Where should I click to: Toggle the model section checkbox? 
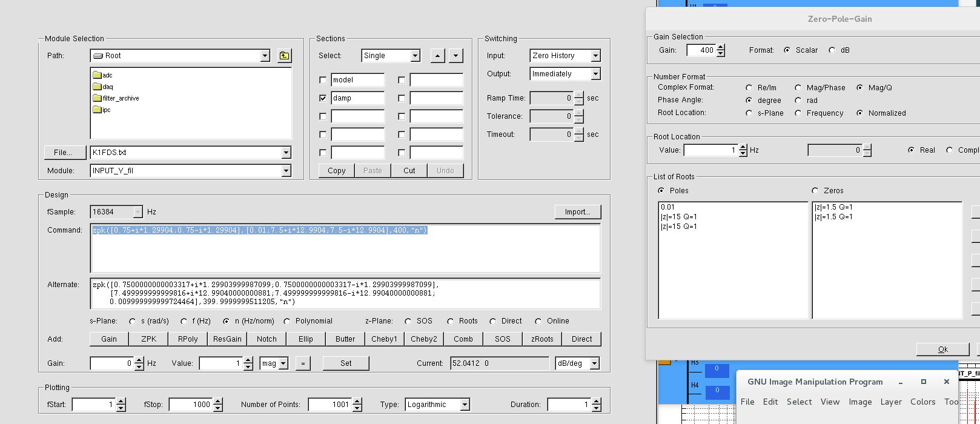click(323, 80)
